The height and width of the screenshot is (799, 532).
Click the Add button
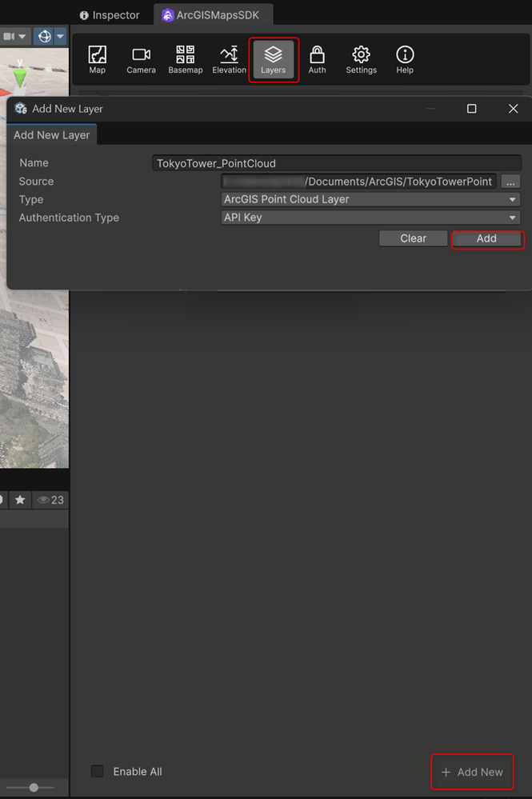point(486,238)
